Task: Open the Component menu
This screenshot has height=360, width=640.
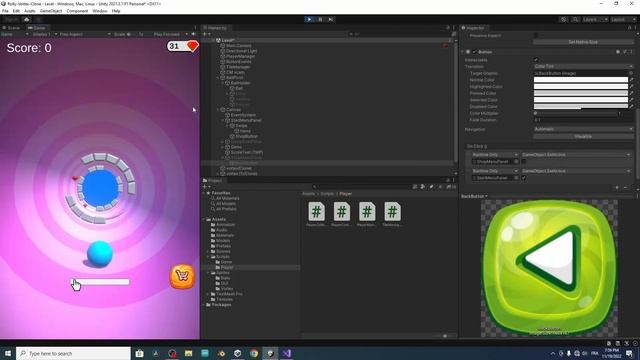Action: [x=77, y=11]
